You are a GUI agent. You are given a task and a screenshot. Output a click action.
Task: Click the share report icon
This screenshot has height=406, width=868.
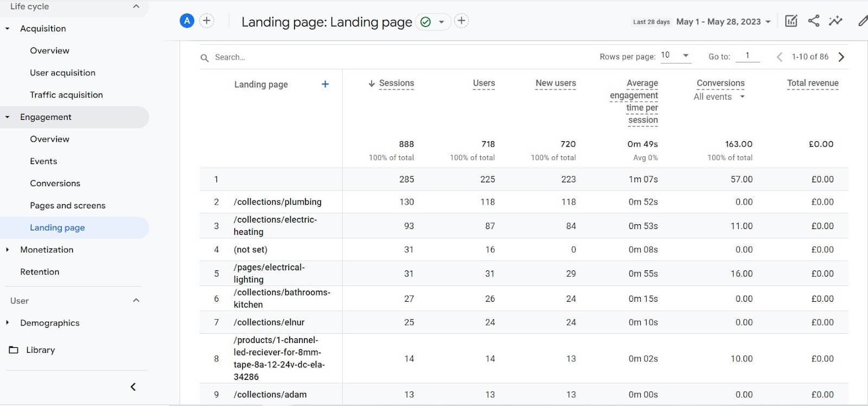813,21
